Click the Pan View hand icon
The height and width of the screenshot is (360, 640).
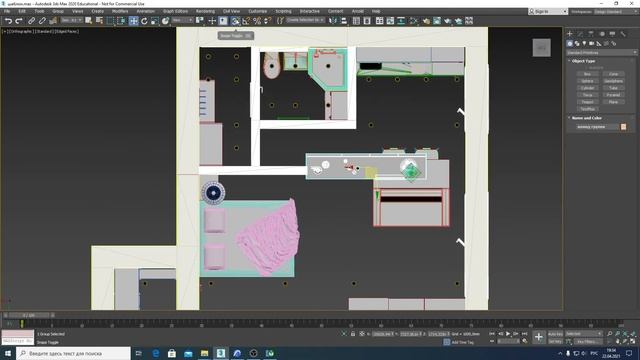click(618, 341)
